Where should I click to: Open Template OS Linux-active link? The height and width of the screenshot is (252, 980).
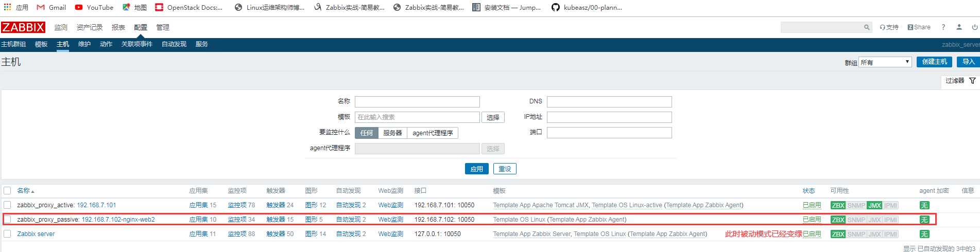pyautogui.click(x=627, y=205)
